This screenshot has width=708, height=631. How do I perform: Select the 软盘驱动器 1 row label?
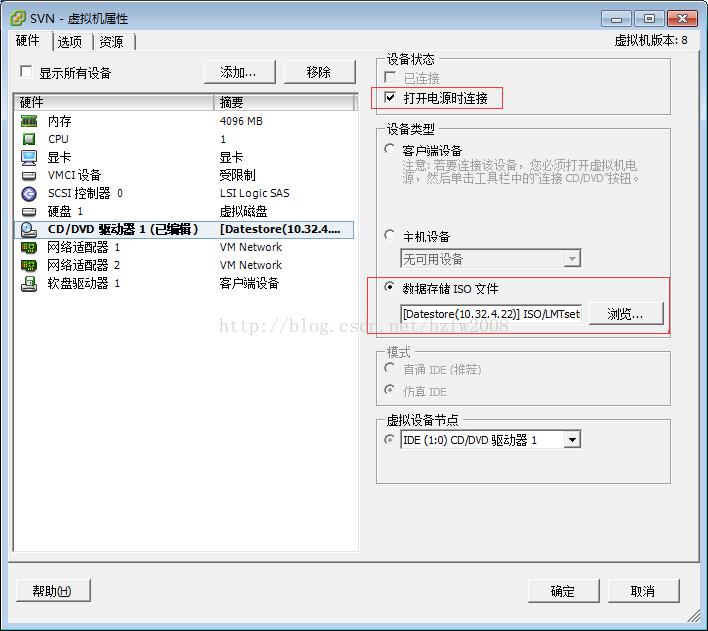84,283
